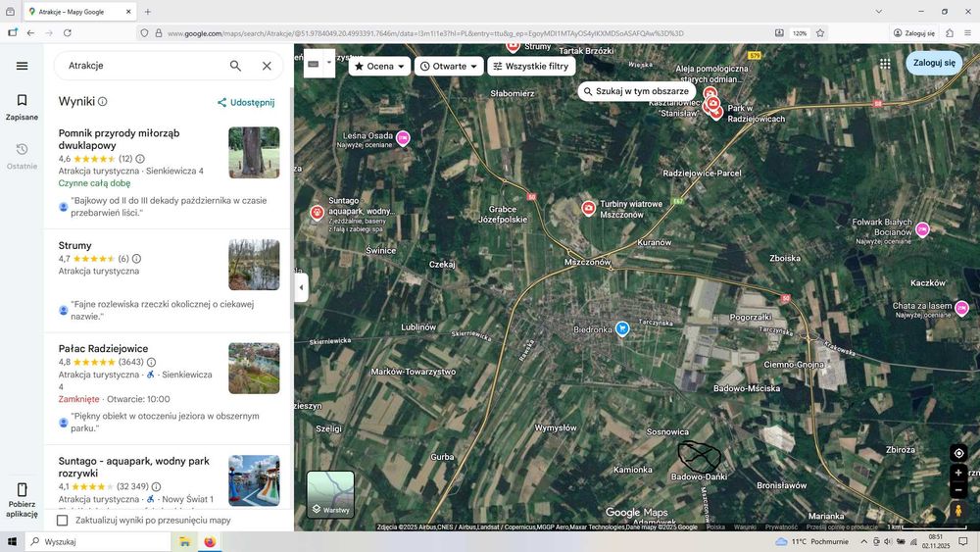Open the Warstwy layers switcher
Viewport: 980px width, 552px height.
pyautogui.click(x=330, y=494)
